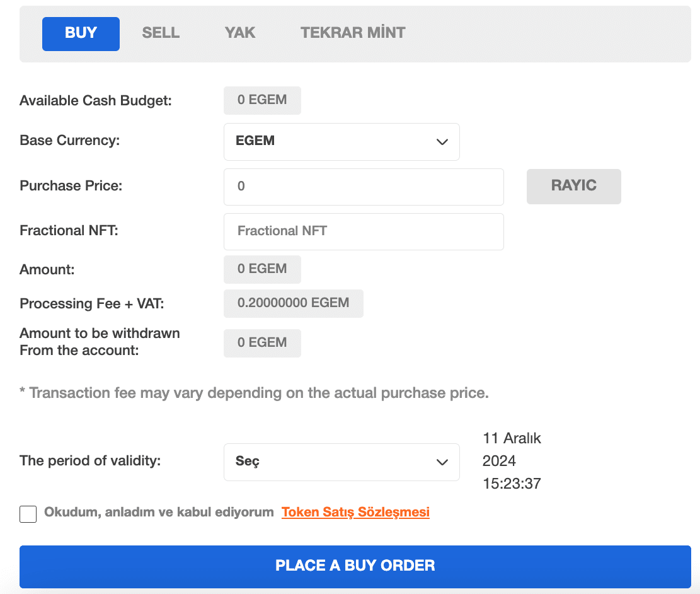Click the chevron arrow in the Seç selector
This screenshot has height=594, width=700.
pos(442,462)
